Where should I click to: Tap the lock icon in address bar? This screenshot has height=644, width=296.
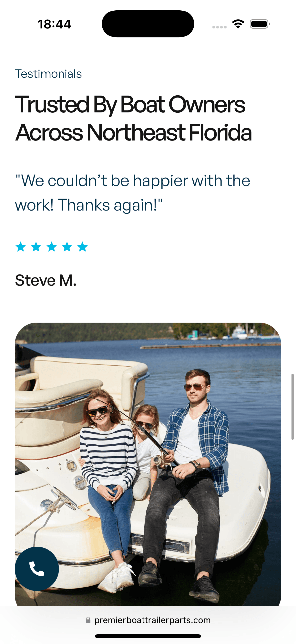[x=88, y=620]
